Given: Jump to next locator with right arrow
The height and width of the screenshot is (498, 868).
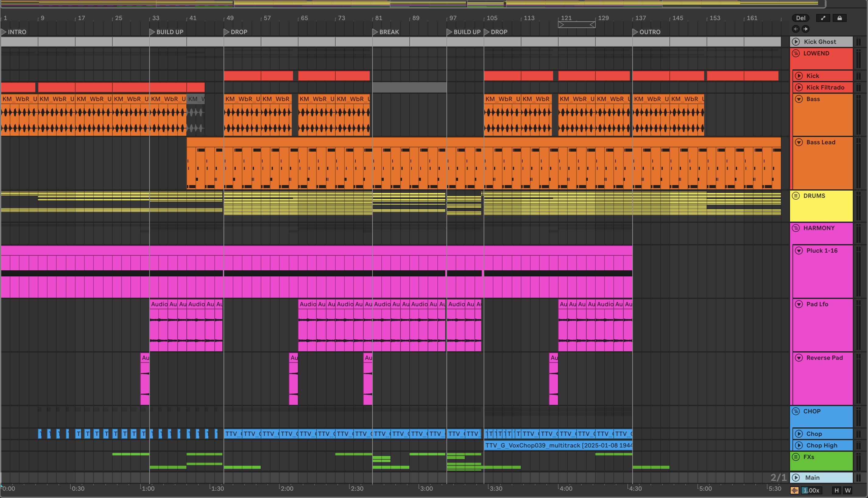Looking at the screenshot, I should (x=805, y=29).
